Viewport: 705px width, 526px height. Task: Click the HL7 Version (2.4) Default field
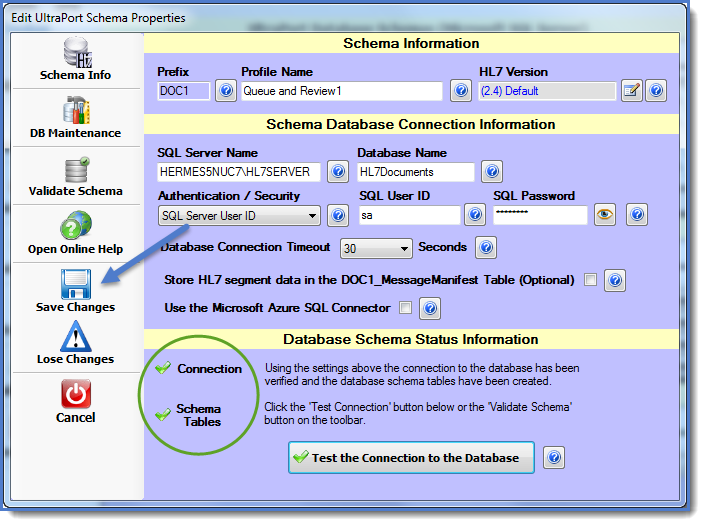[x=547, y=91]
